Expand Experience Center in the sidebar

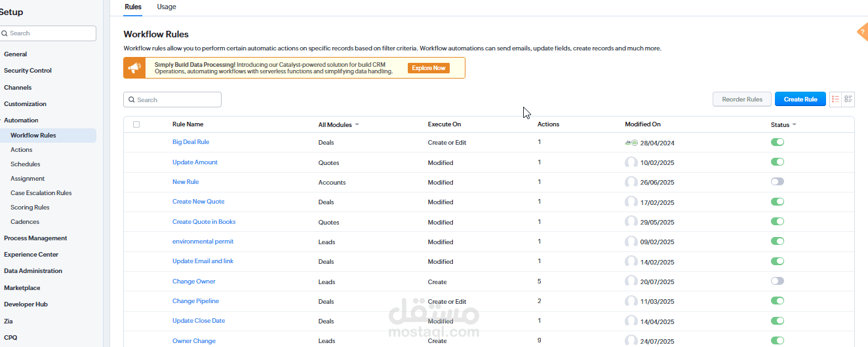tap(31, 255)
